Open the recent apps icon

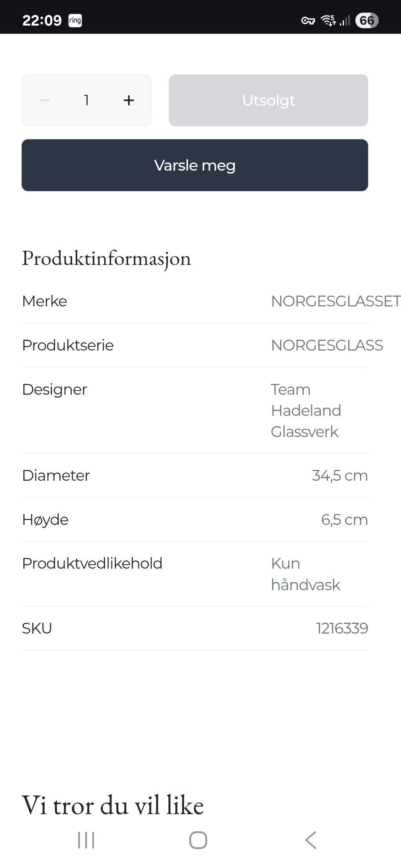click(x=86, y=840)
